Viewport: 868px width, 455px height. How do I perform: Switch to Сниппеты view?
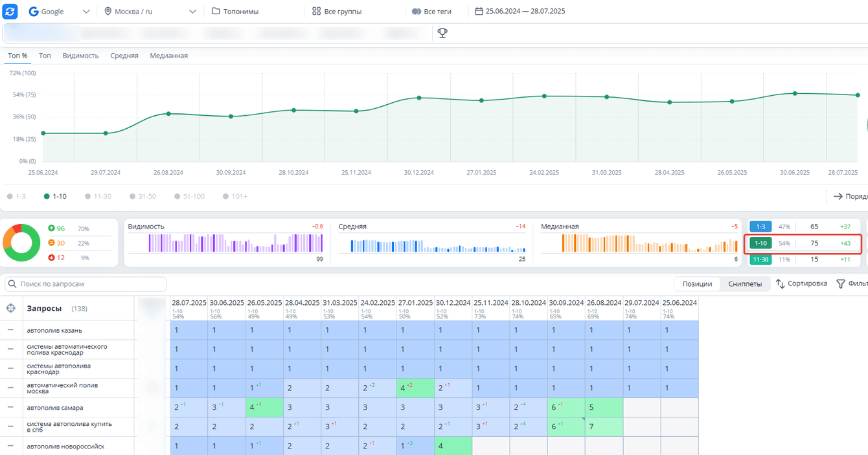click(745, 283)
